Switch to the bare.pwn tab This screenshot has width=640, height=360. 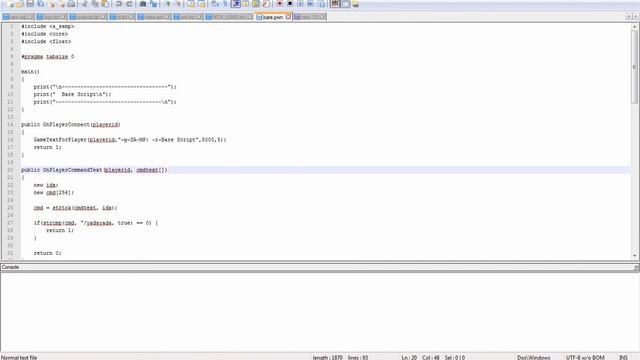tap(273, 17)
